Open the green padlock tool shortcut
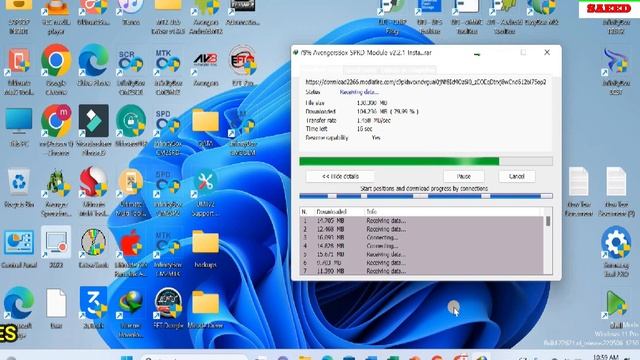 131,121
